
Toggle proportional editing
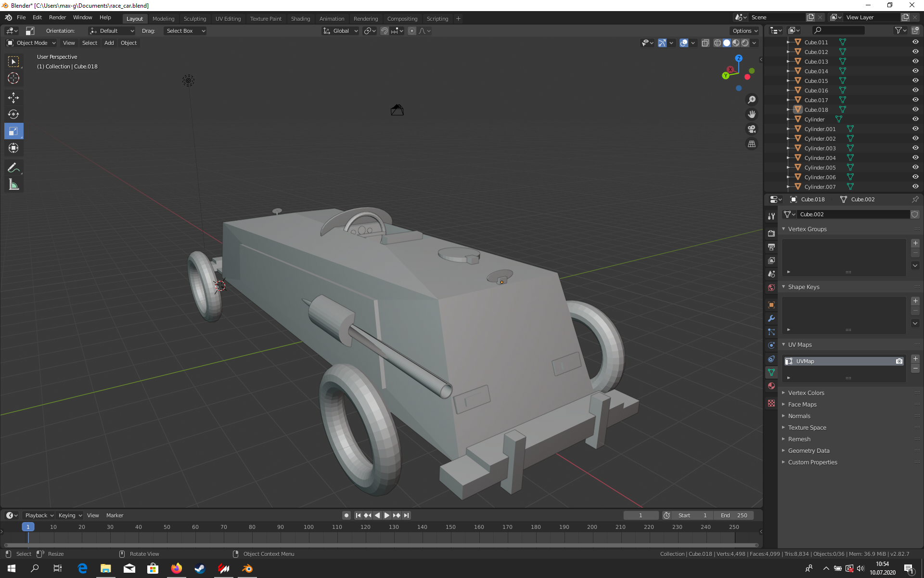412,31
